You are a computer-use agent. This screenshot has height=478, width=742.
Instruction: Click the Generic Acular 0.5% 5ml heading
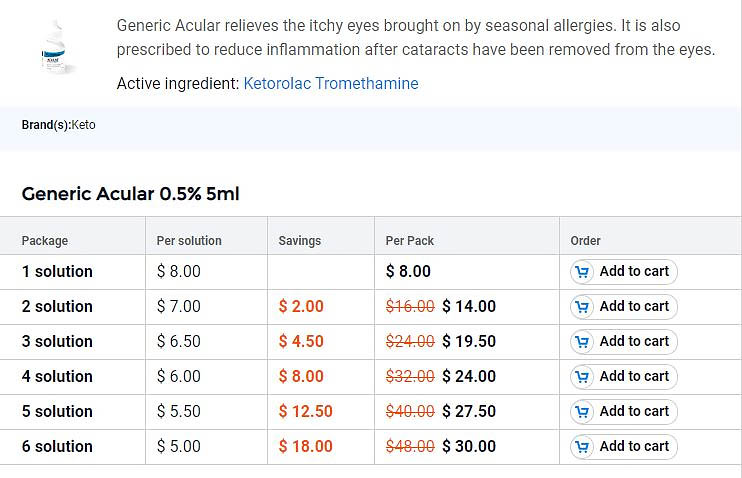point(130,194)
